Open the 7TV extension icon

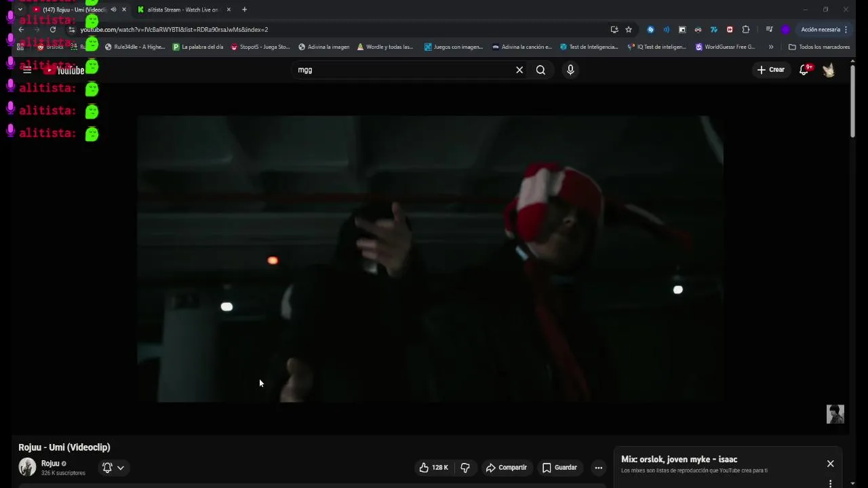[714, 30]
